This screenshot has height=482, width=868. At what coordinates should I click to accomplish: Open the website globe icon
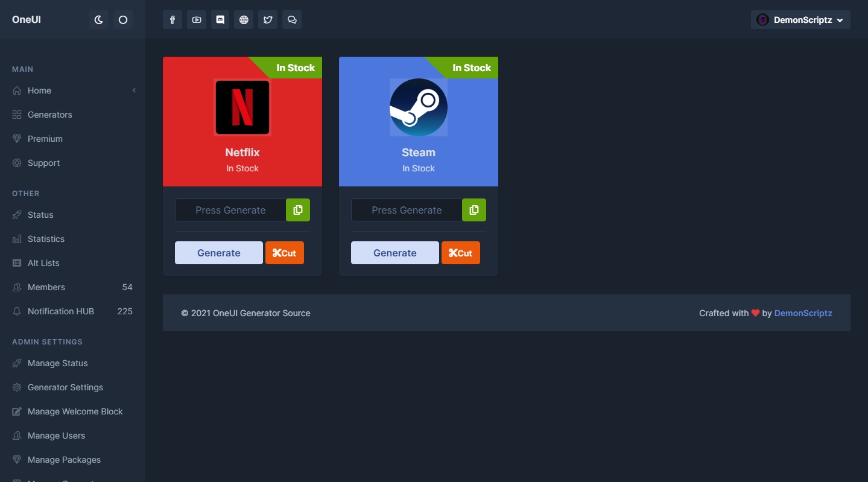pos(244,20)
